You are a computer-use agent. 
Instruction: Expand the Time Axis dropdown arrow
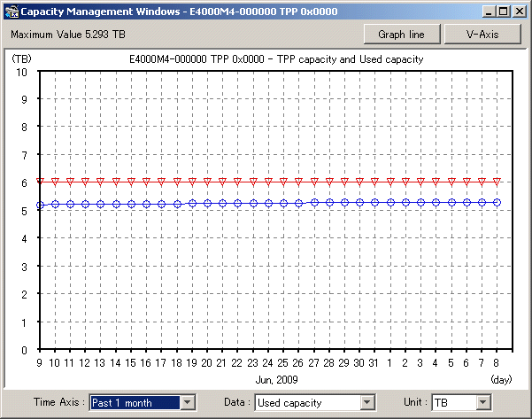point(188,403)
